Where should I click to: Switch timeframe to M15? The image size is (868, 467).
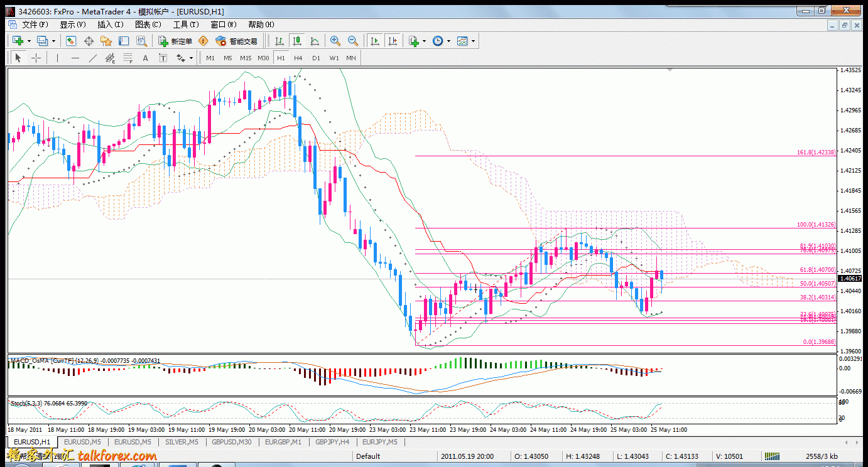[x=245, y=58]
